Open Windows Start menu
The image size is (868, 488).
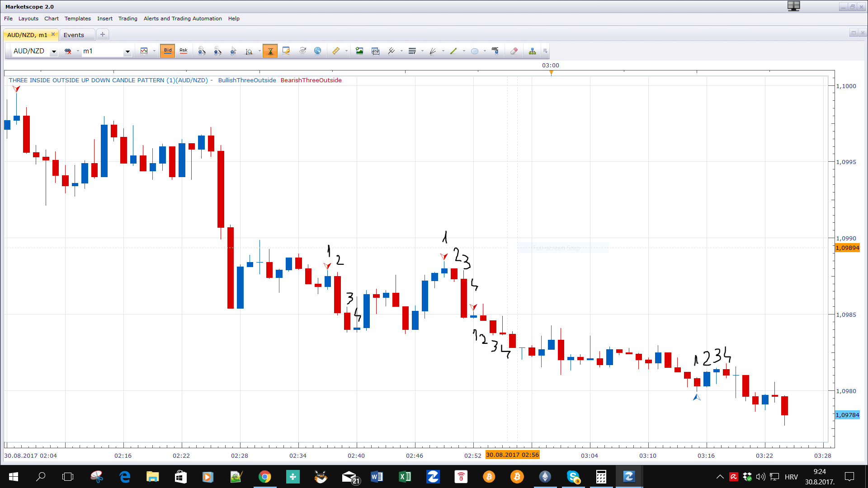tap(14, 477)
